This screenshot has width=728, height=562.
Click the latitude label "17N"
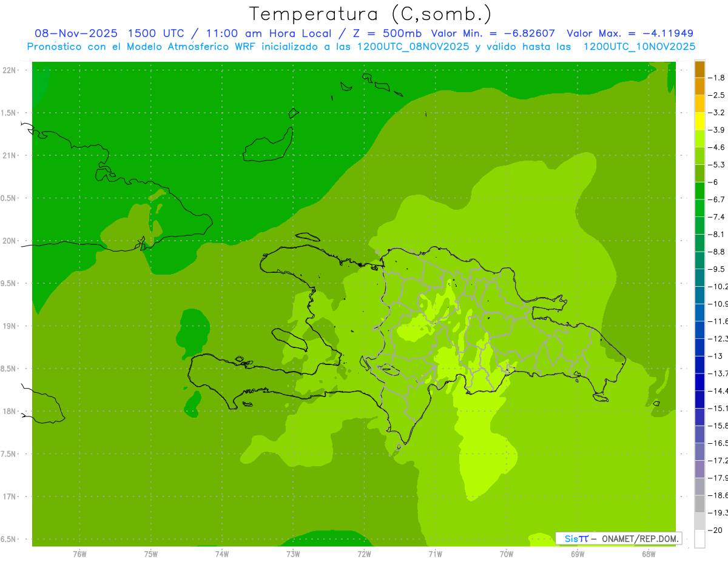10,497
